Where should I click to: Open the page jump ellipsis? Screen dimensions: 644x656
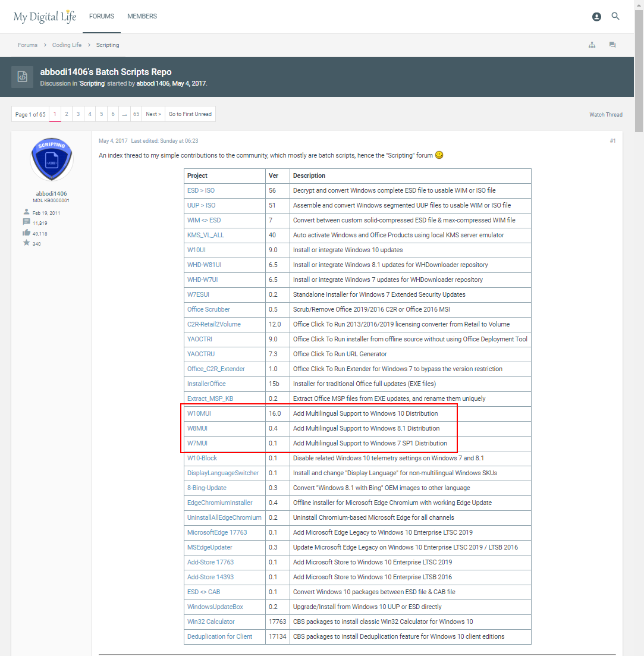click(x=125, y=114)
